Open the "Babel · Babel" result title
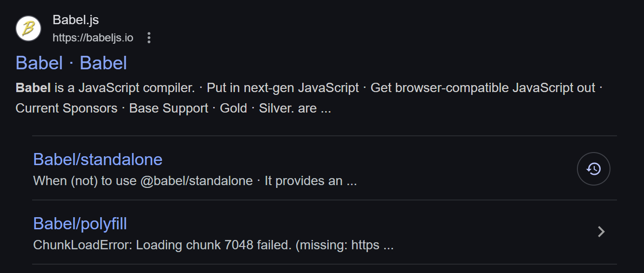The image size is (644, 273). coord(71,63)
